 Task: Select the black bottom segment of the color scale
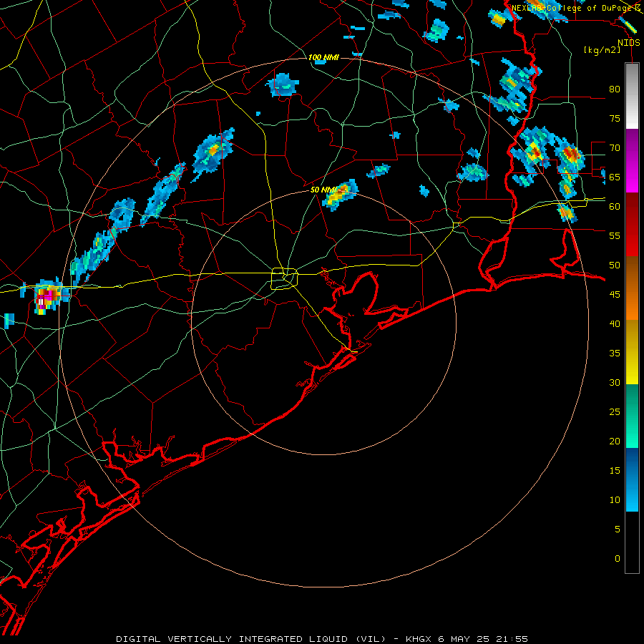coord(632,542)
